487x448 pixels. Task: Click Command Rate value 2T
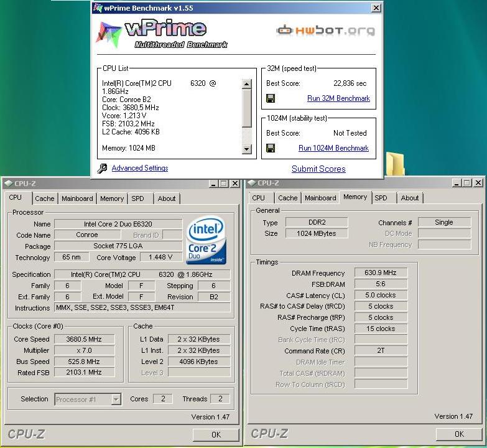(381, 351)
